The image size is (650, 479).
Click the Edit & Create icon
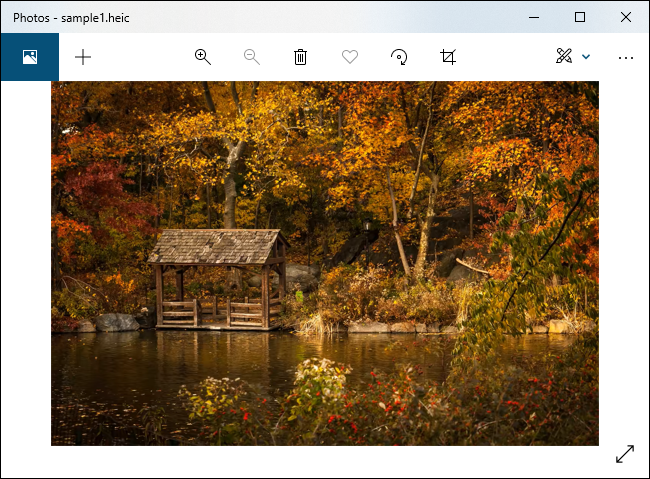coord(564,57)
